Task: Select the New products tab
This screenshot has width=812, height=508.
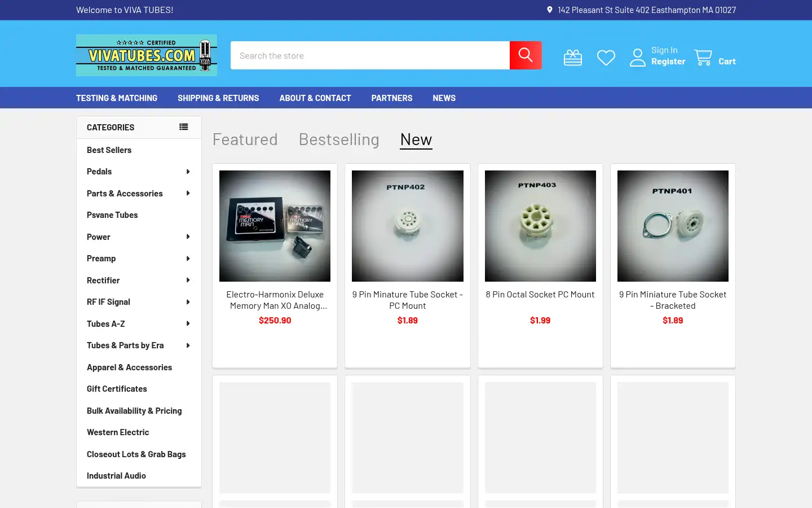Action: [x=416, y=139]
